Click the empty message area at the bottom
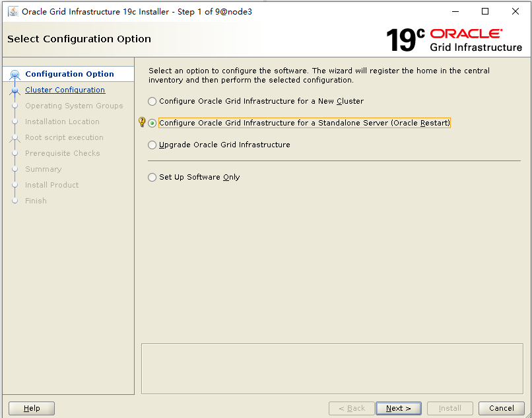This screenshot has width=532, height=418. [332, 368]
